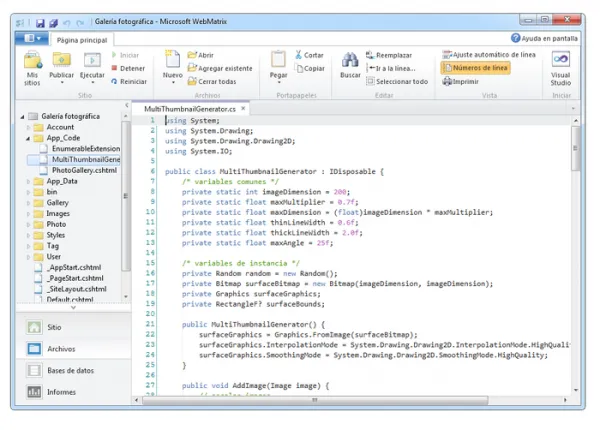Image resolution: width=600 pixels, height=430 pixels.
Task: Switch to the Bases de datos workspace
Action: tap(73, 370)
